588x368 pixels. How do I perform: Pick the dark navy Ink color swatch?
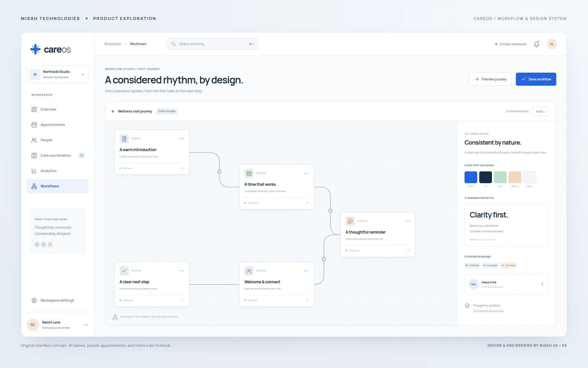[485, 177]
